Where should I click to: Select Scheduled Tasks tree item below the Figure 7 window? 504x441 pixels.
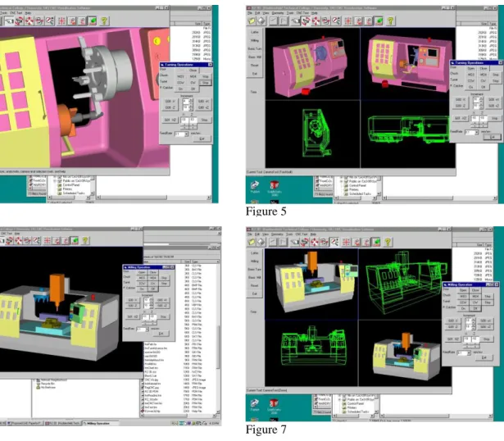point(358,411)
